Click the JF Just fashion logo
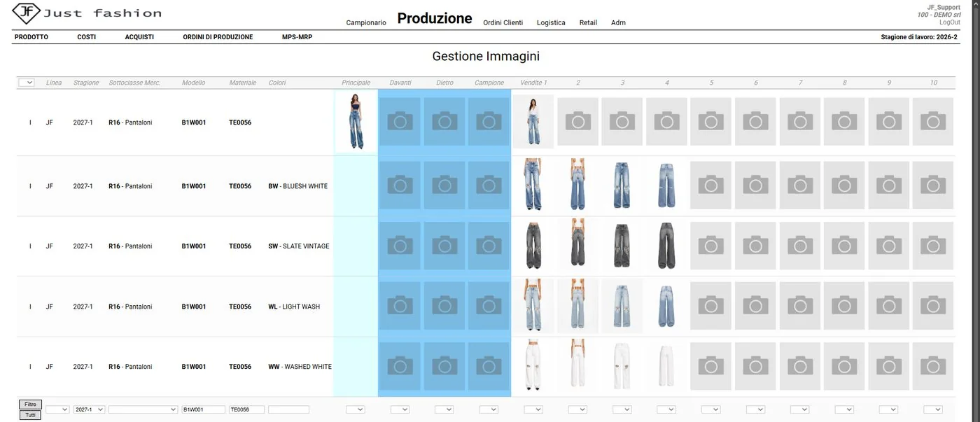 87,13
